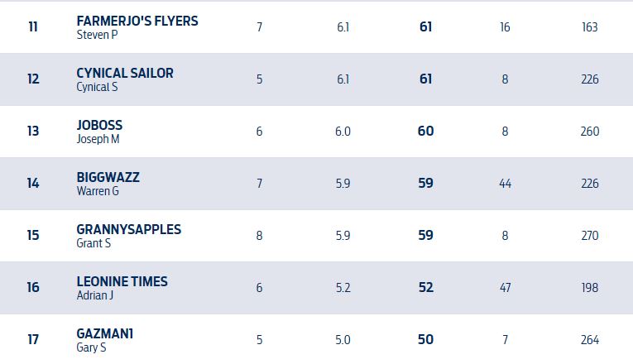Click rank number 14
633x364 pixels.
coord(33,184)
